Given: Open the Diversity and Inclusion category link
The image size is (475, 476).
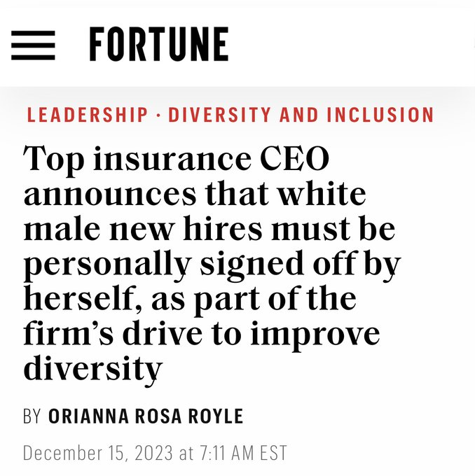Looking at the screenshot, I should [301, 115].
